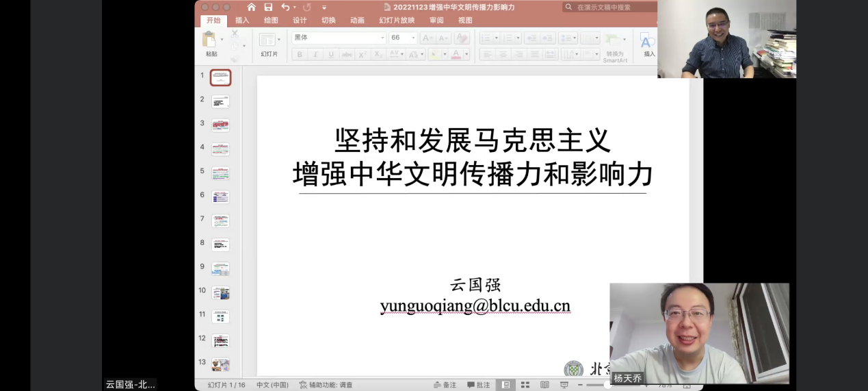Open the 插入 ribbon tab
The image size is (868, 391).
[242, 21]
